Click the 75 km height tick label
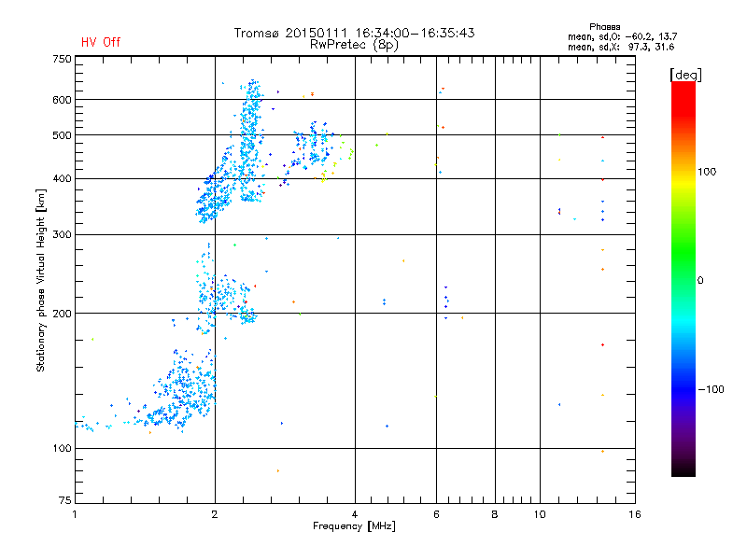Image resolution: width=747 pixels, height=560 pixels. [65, 500]
